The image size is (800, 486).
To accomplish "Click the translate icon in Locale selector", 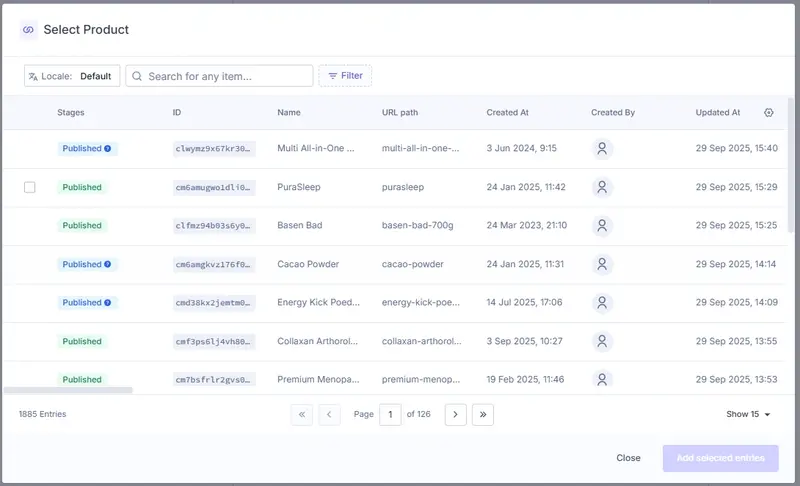I will (33, 76).
